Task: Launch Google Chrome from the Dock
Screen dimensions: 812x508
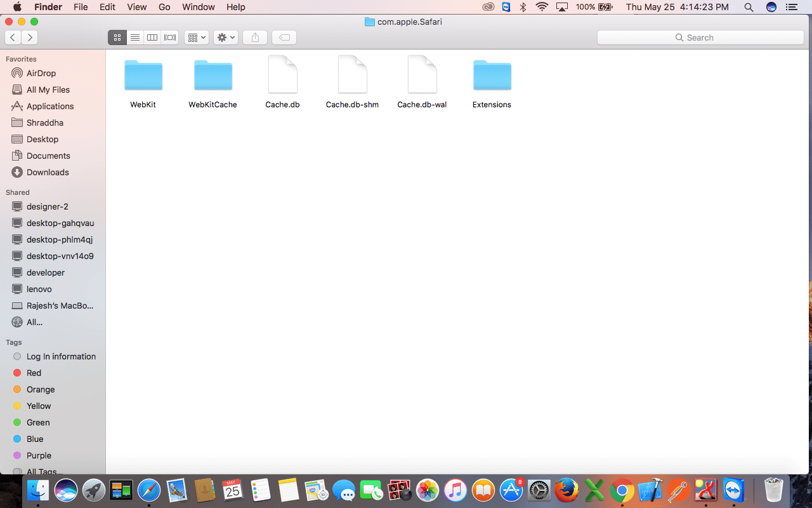Action: pos(622,490)
